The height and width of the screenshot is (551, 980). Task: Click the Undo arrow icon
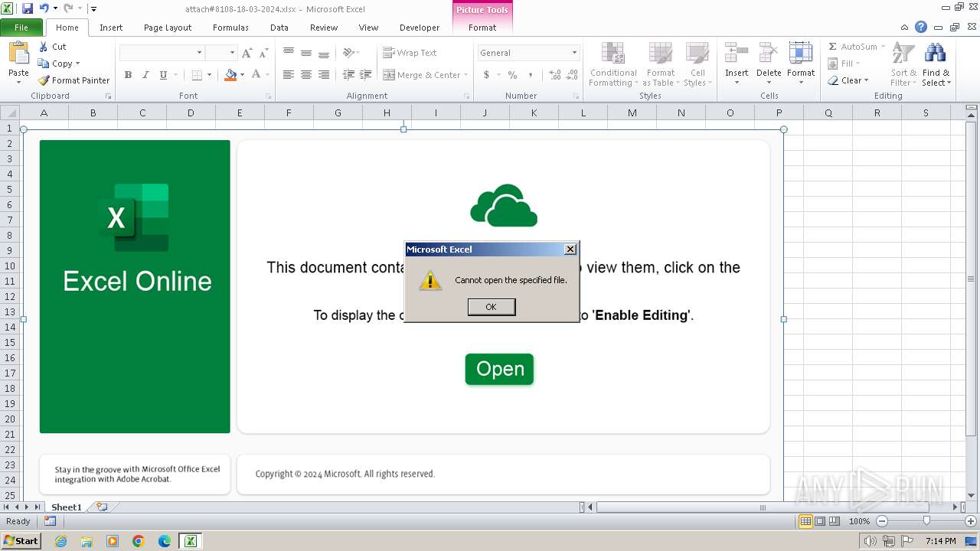click(44, 8)
